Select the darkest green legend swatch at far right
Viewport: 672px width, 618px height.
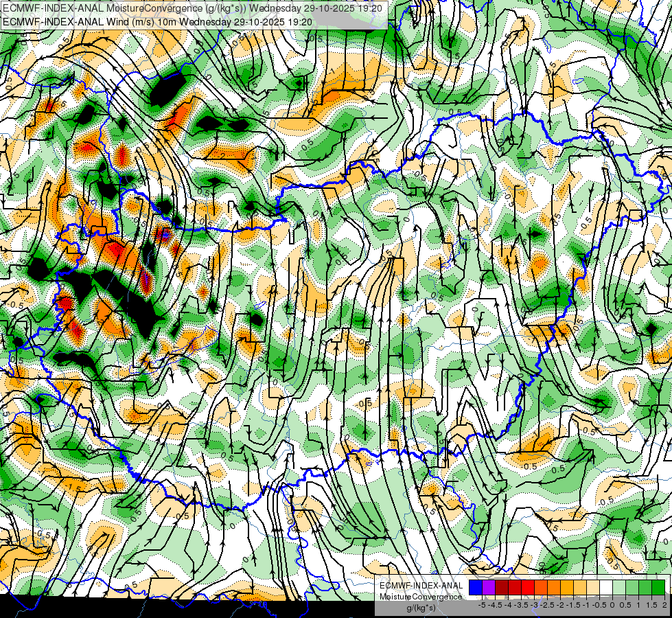tap(658, 588)
